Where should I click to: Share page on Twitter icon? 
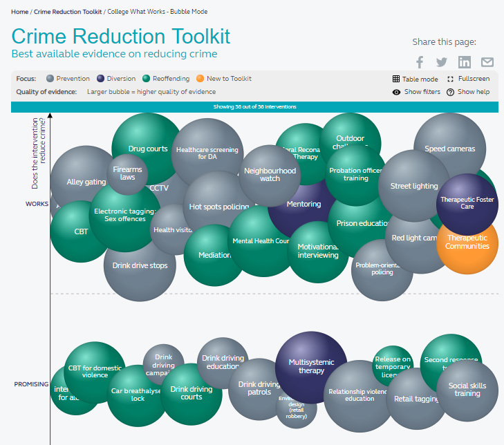pyautogui.click(x=442, y=62)
